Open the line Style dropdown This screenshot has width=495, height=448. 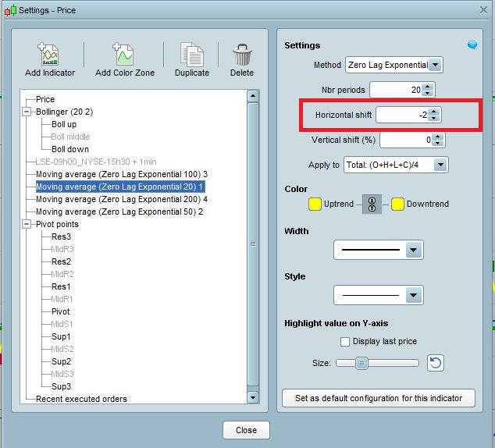coord(414,295)
